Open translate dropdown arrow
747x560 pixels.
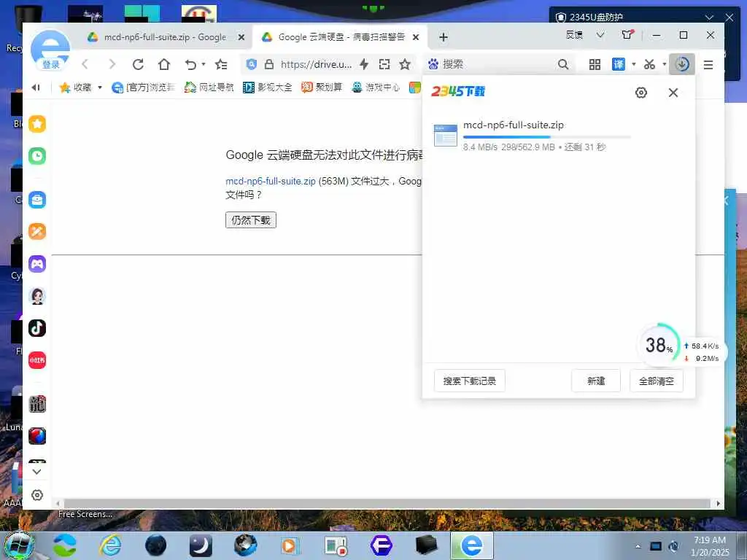(634, 64)
